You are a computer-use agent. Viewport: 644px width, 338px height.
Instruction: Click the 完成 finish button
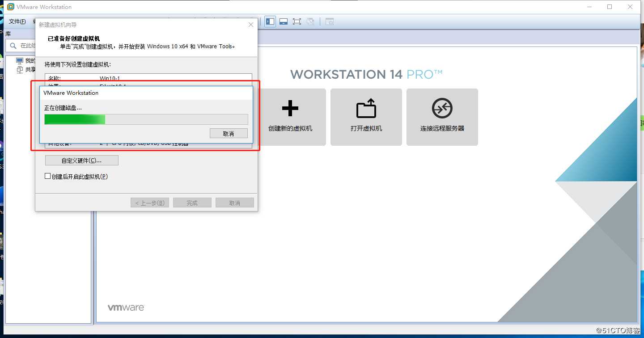click(192, 203)
